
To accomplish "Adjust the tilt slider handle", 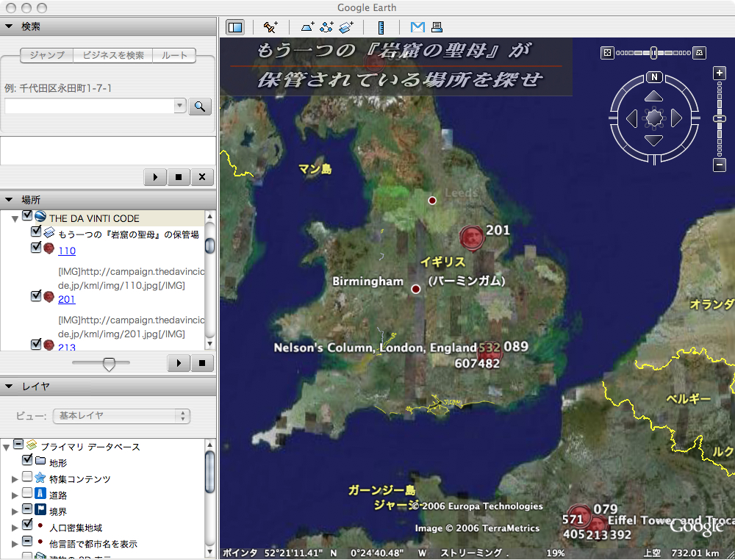I will [653, 53].
